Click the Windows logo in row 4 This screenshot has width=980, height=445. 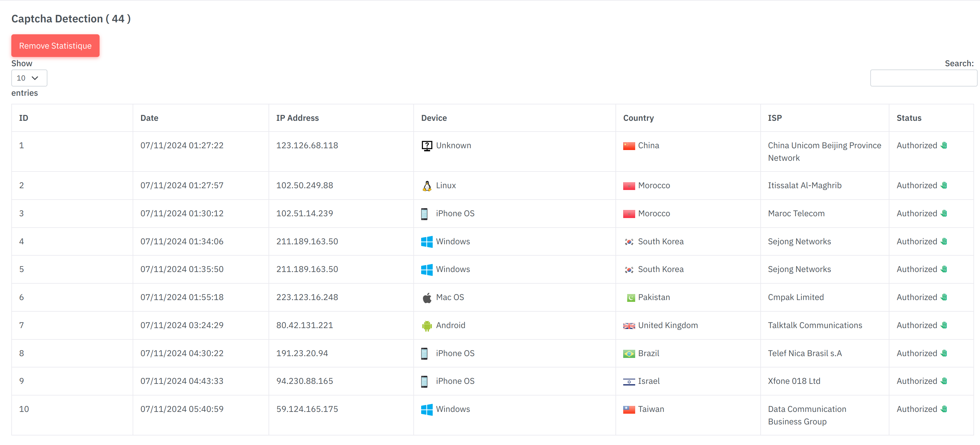(427, 242)
